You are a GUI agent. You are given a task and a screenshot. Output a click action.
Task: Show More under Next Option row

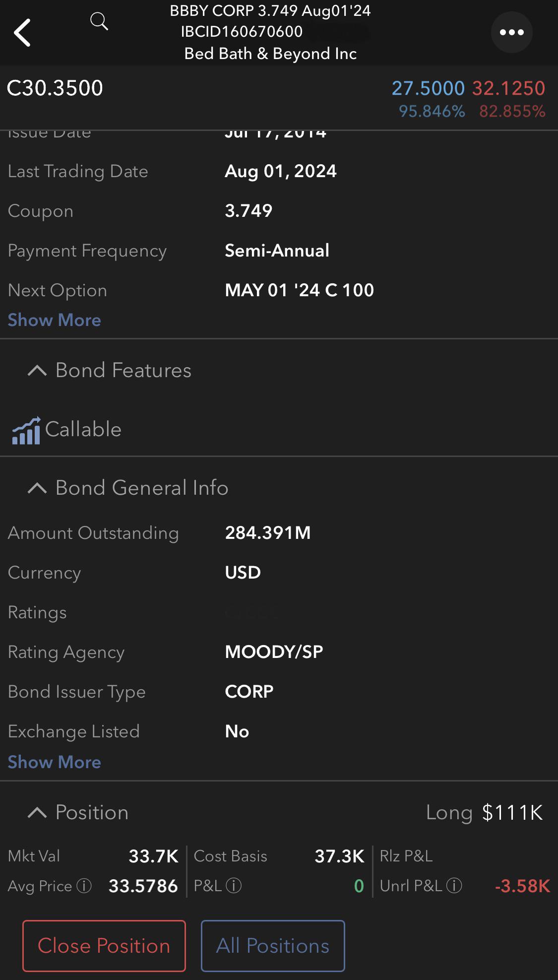tap(55, 321)
